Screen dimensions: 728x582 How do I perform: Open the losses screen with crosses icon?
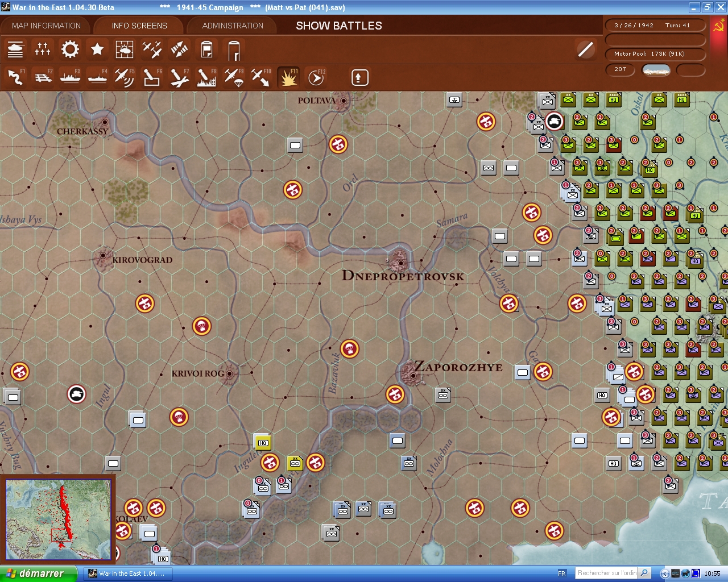(43, 49)
